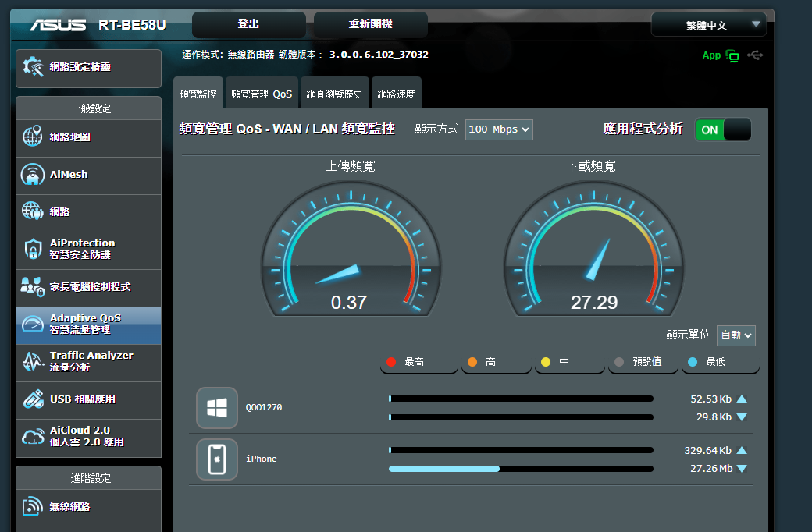Click the AiMesh house icon
812x532 pixels.
click(x=32, y=175)
